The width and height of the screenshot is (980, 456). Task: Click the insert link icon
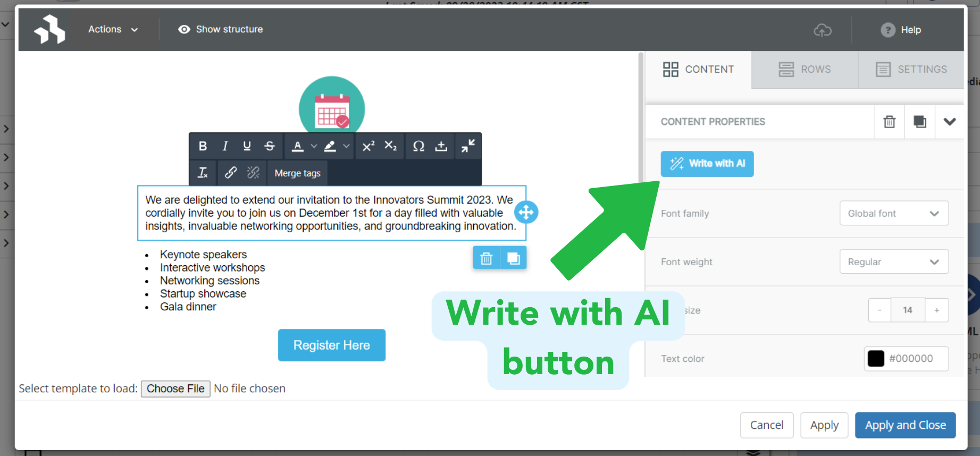(x=230, y=173)
